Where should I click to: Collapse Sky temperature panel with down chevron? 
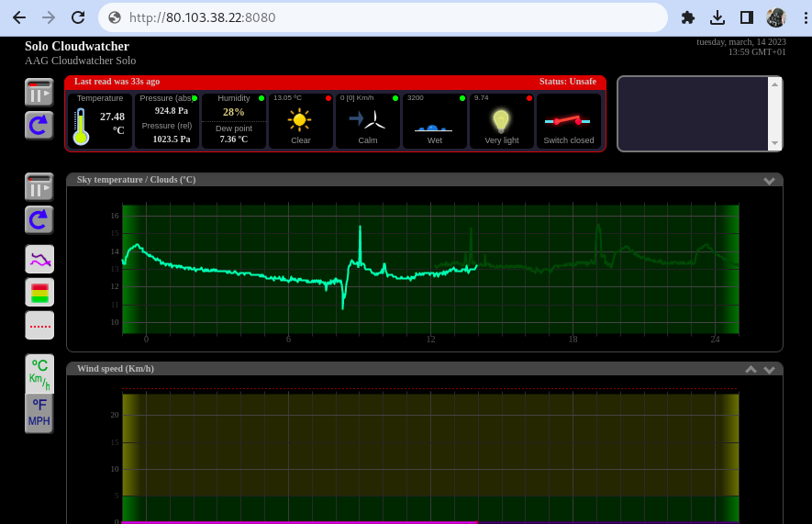pos(769,181)
